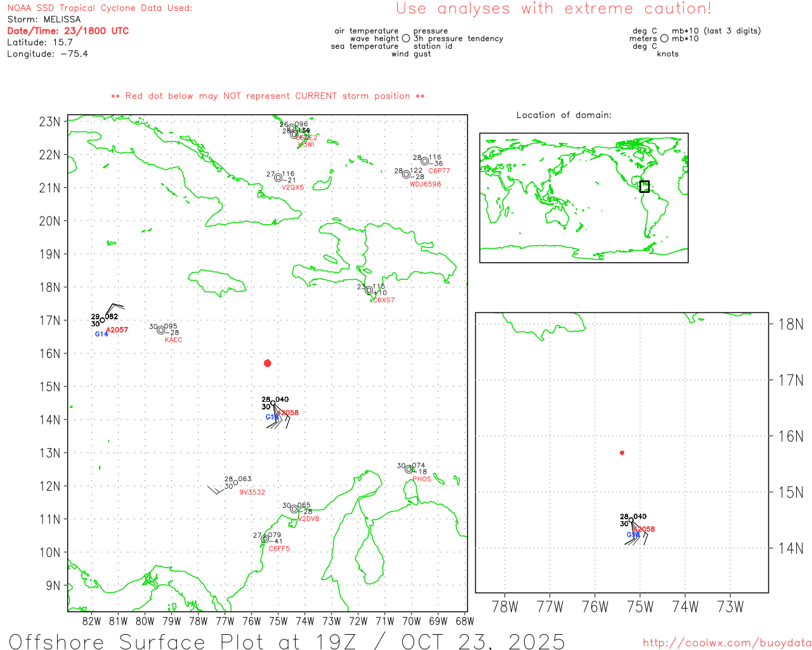Viewport: 812px width, 650px height.
Task: Click the legend circle beside 'wave height'
Action: [406, 39]
